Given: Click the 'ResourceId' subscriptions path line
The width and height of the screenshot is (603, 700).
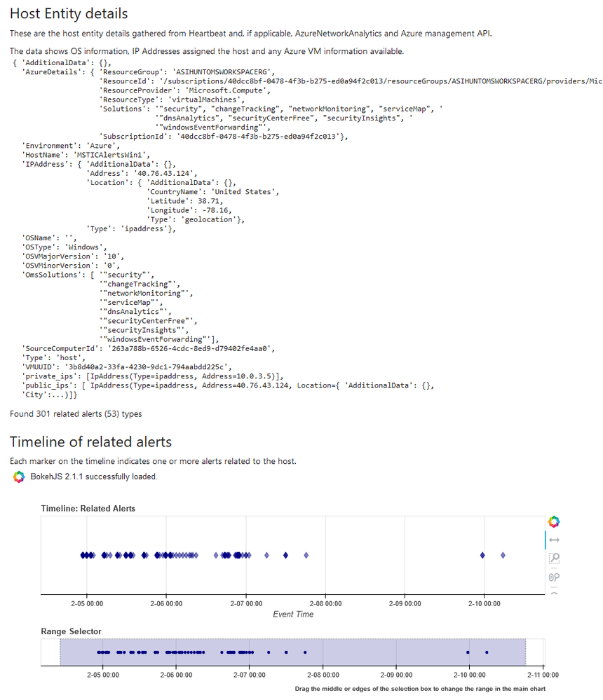Looking at the screenshot, I should pos(351,81).
